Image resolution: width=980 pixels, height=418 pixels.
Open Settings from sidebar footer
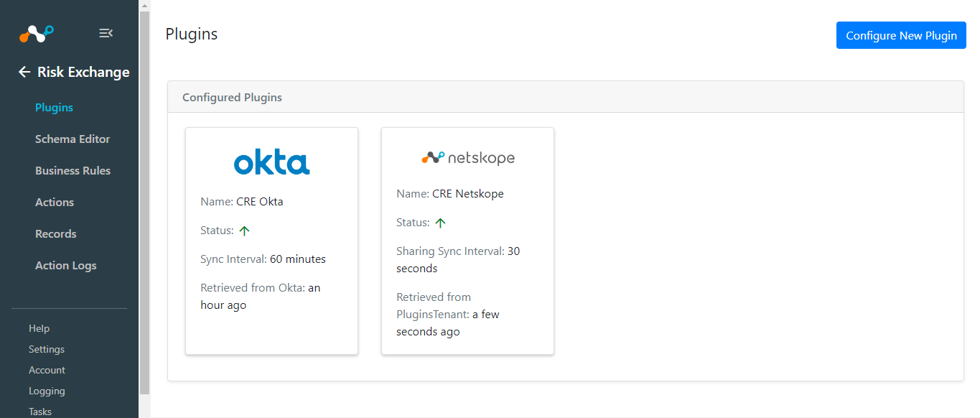[47, 349]
